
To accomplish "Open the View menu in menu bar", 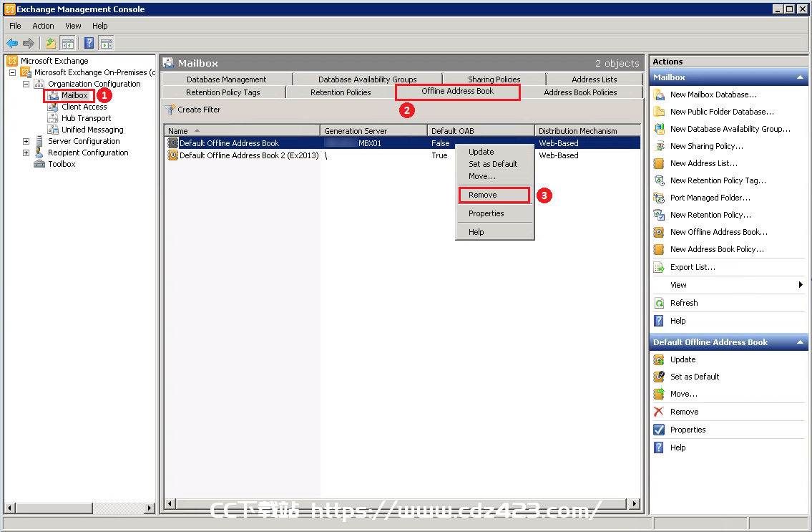I will tap(73, 26).
